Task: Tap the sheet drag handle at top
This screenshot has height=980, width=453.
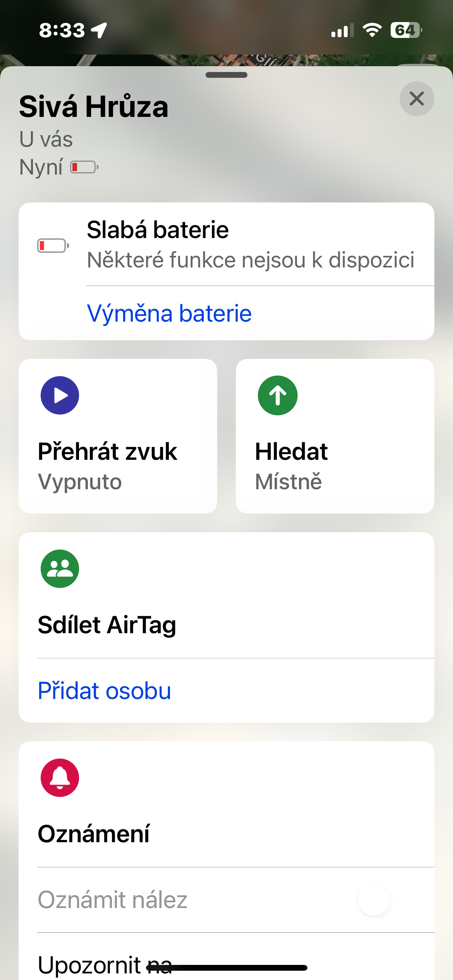Action: [x=226, y=75]
